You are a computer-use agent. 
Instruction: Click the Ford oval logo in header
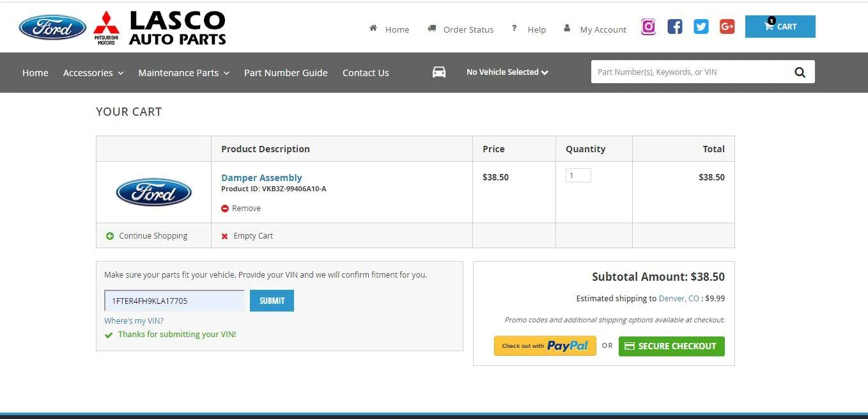pyautogui.click(x=52, y=28)
